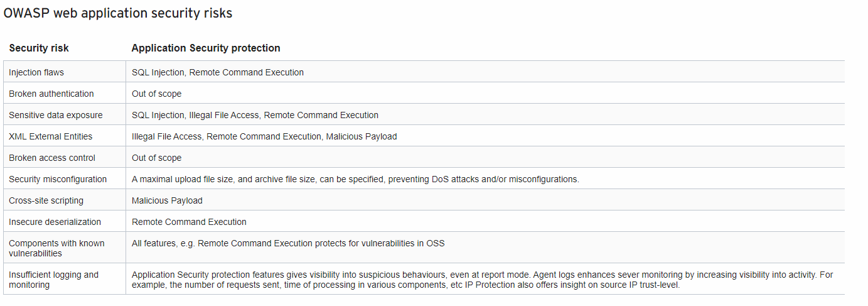The height and width of the screenshot is (306, 868).
Task: Select the Broken access control row label
Action: [x=52, y=158]
